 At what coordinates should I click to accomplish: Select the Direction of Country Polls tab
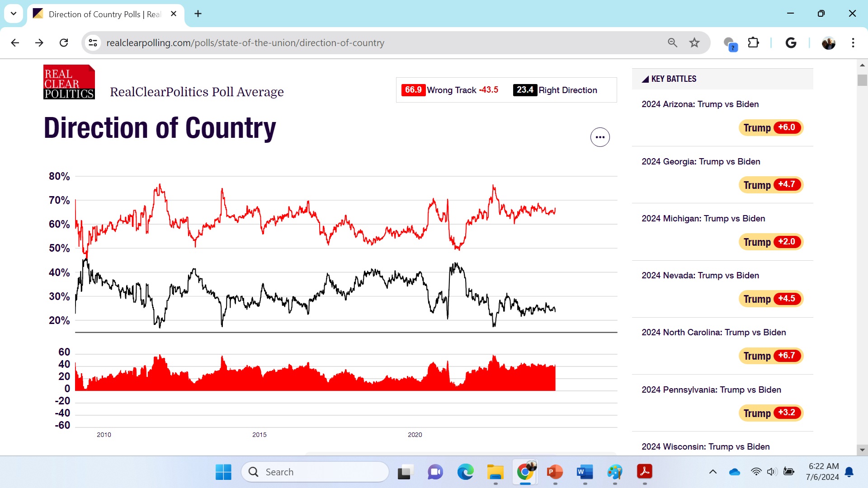pos(104,14)
